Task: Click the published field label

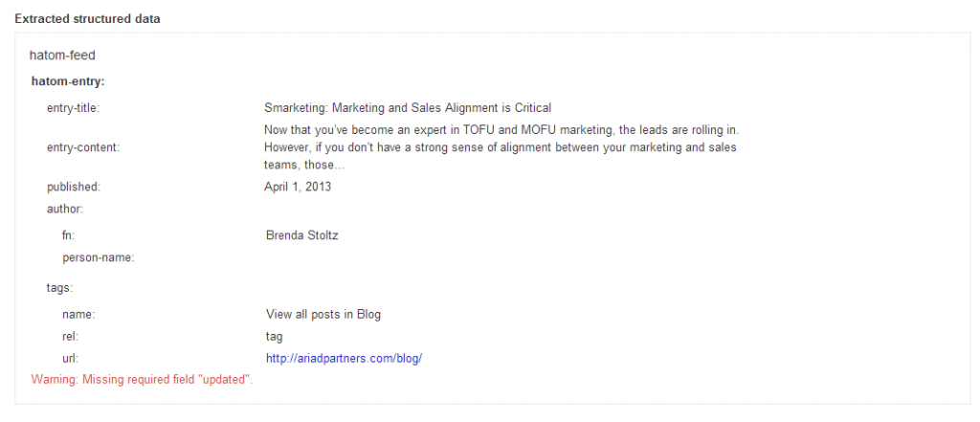Action: [73, 187]
